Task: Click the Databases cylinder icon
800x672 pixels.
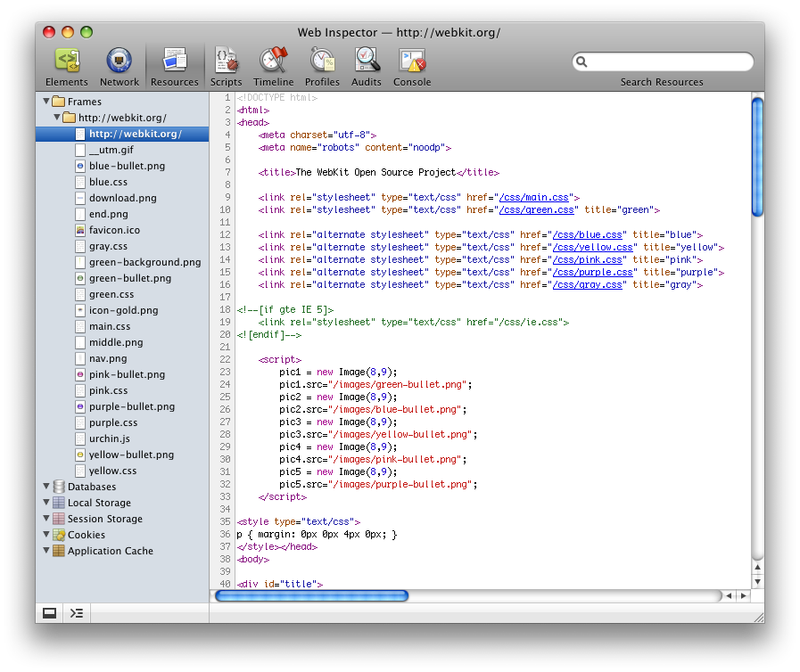Action: pyautogui.click(x=59, y=487)
